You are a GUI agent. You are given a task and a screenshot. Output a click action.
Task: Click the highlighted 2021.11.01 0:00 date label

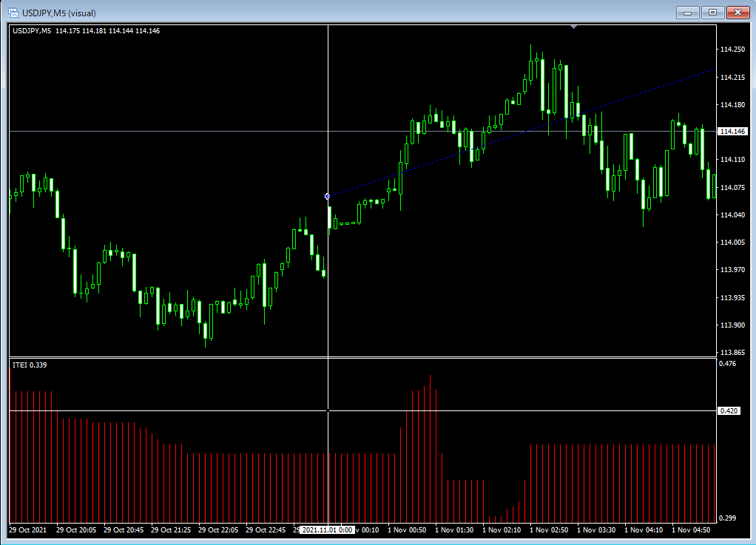click(x=327, y=529)
